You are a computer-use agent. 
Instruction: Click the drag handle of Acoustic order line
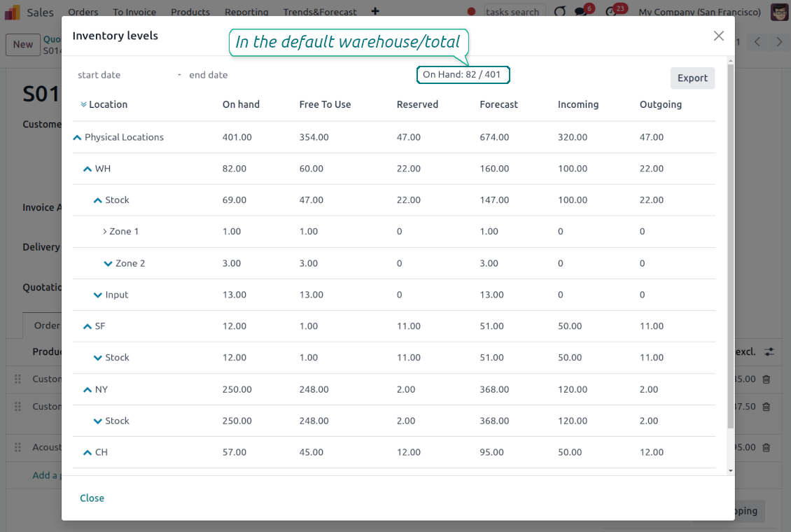pyautogui.click(x=17, y=447)
